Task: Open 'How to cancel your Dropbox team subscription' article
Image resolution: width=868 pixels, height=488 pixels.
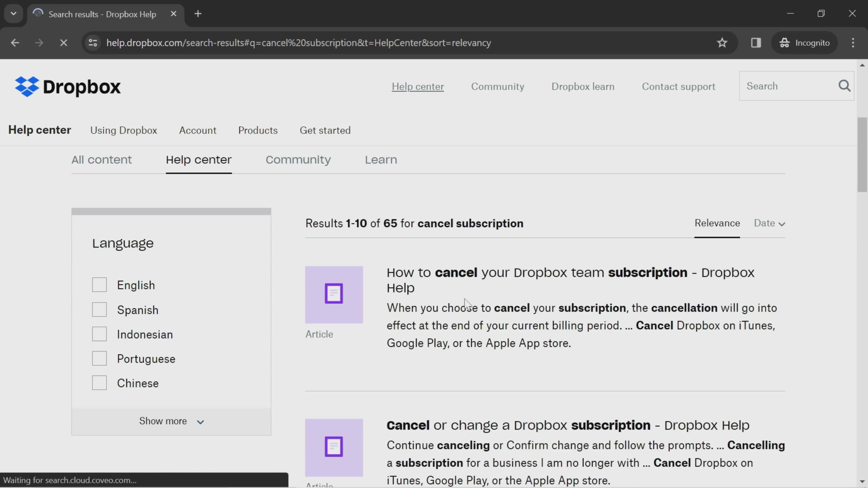Action: [x=570, y=280]
